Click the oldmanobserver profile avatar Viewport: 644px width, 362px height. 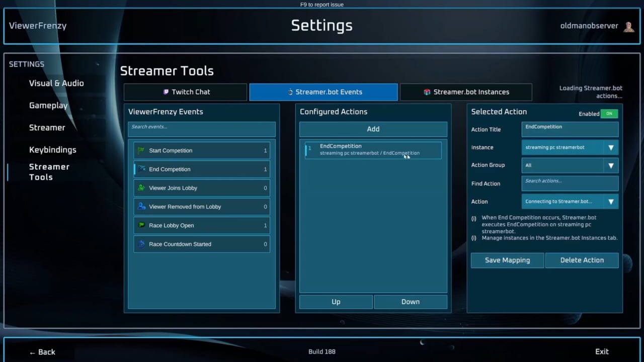628,26
